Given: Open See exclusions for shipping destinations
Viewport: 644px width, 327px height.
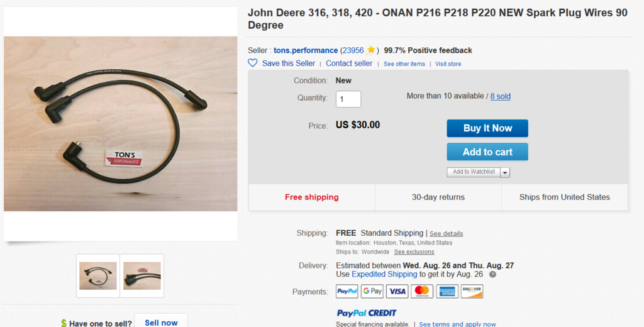Looking at the screenshot, I should (414, 252).
